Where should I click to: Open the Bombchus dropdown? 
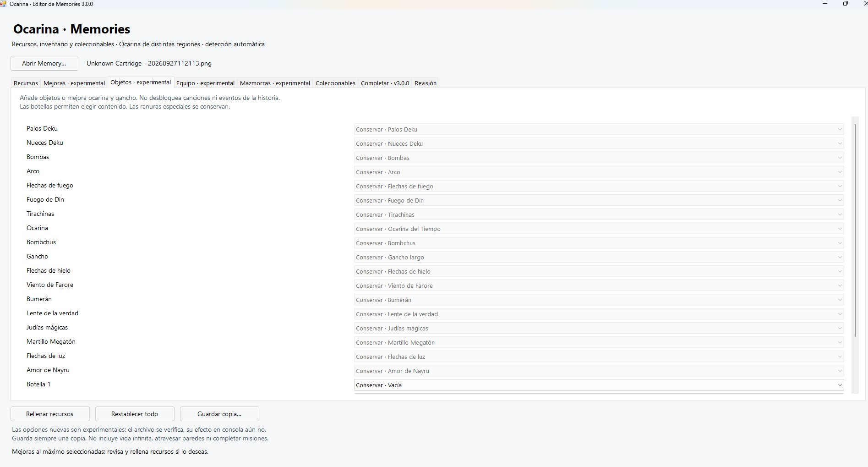point(599,243)
